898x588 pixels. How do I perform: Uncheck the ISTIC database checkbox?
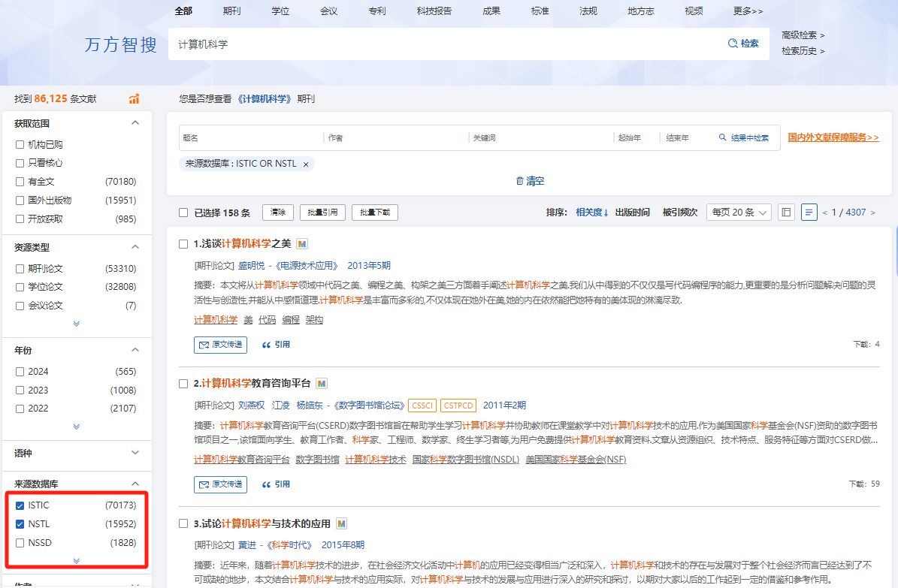point(20,505)
